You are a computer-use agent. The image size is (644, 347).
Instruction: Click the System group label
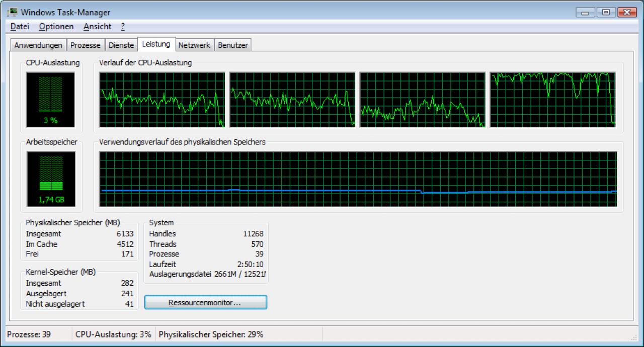(162, 222)
